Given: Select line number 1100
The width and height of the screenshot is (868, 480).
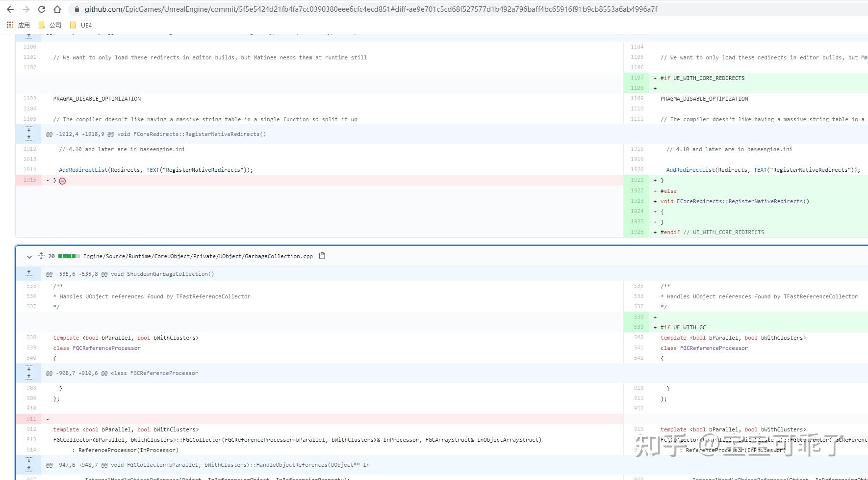Looking at the screenshot, I should click(30, 47).
